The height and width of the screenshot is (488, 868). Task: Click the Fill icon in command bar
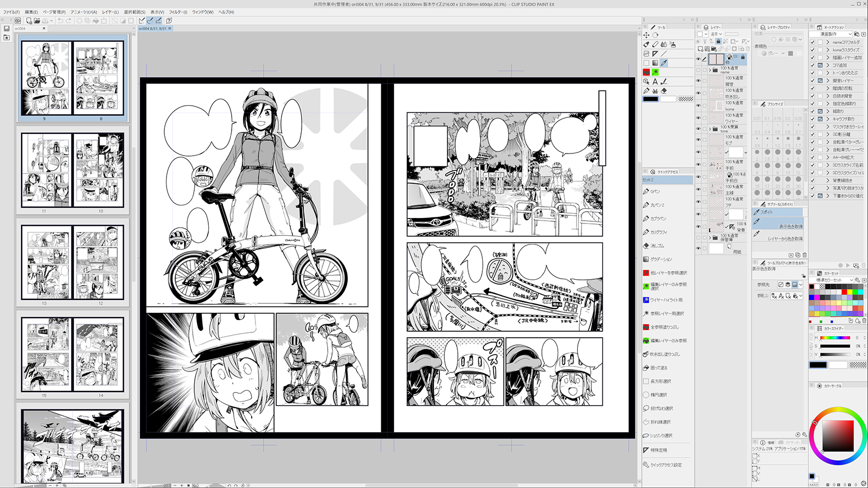[95, 21]
